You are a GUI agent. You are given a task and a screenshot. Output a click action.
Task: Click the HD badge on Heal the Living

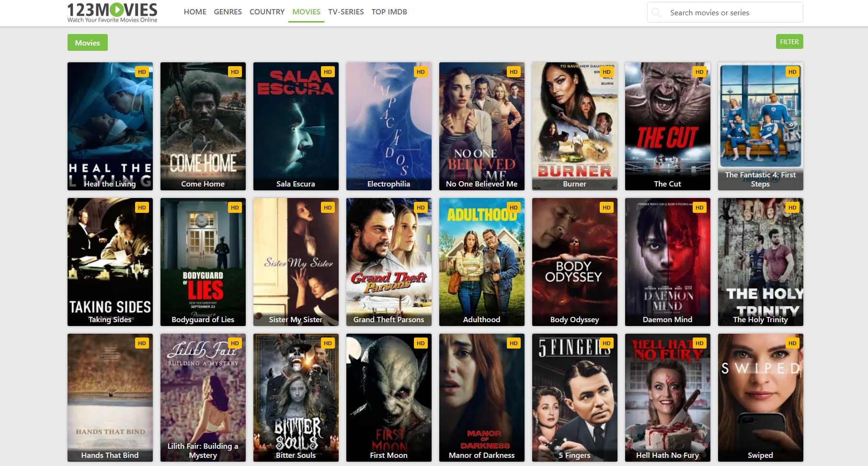point(142,72)
